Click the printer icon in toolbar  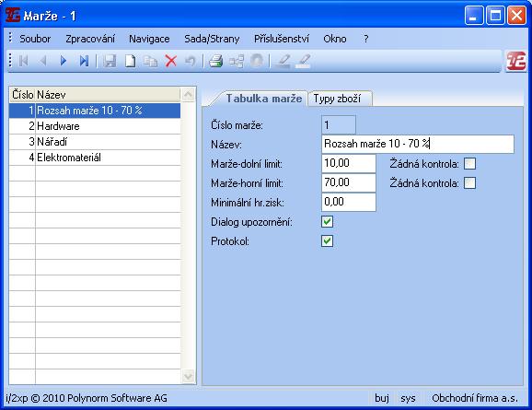point(215,61)
